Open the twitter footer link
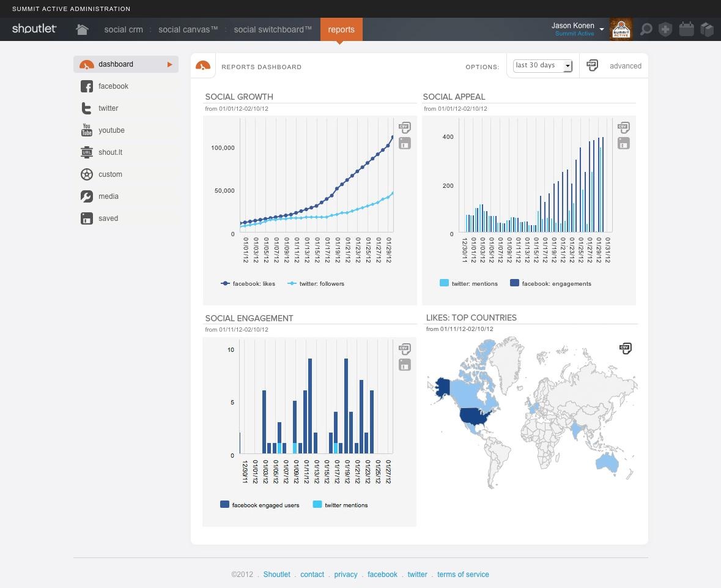This screenshot has width=721, height=588. click(x=418, y=574)
